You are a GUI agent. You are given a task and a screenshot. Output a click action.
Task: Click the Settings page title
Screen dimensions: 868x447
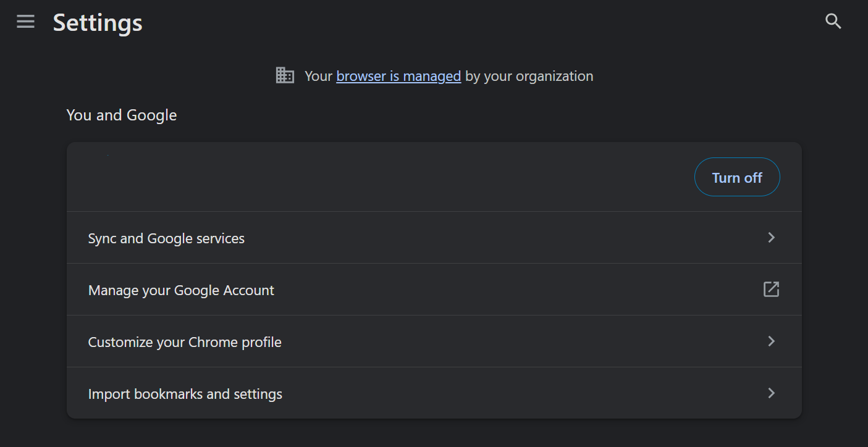point(98,23)
